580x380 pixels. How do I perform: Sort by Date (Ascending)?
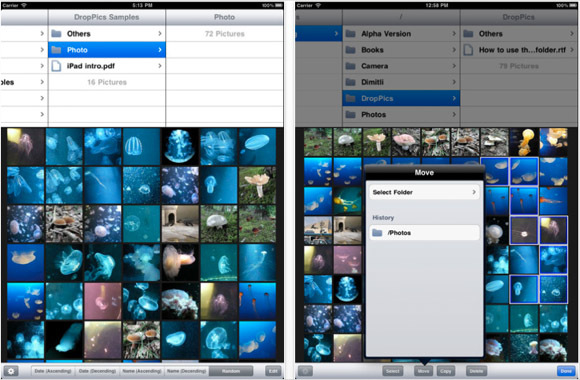53,371
